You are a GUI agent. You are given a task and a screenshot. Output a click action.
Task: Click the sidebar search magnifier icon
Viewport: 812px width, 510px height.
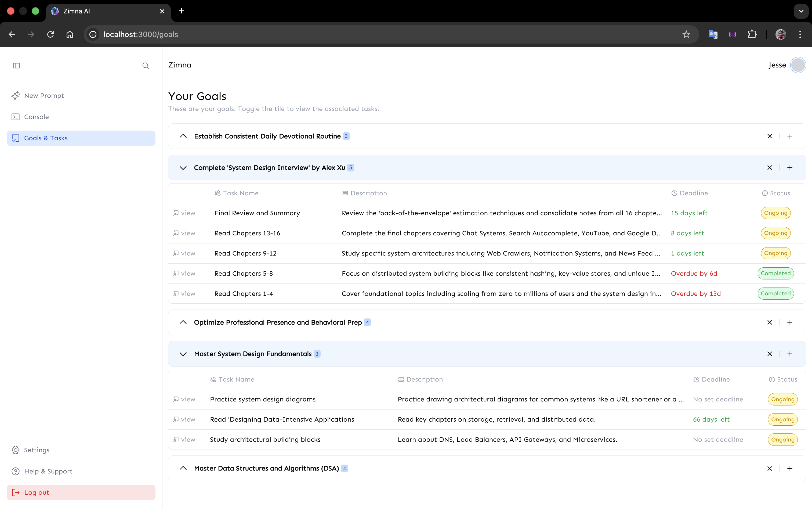point(145,66)
